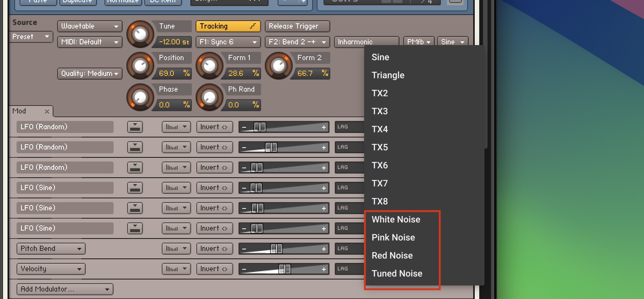Open the curve shape dropdown in Velocity row
Viewport: 644px width, 299px height.
point(176,269)
